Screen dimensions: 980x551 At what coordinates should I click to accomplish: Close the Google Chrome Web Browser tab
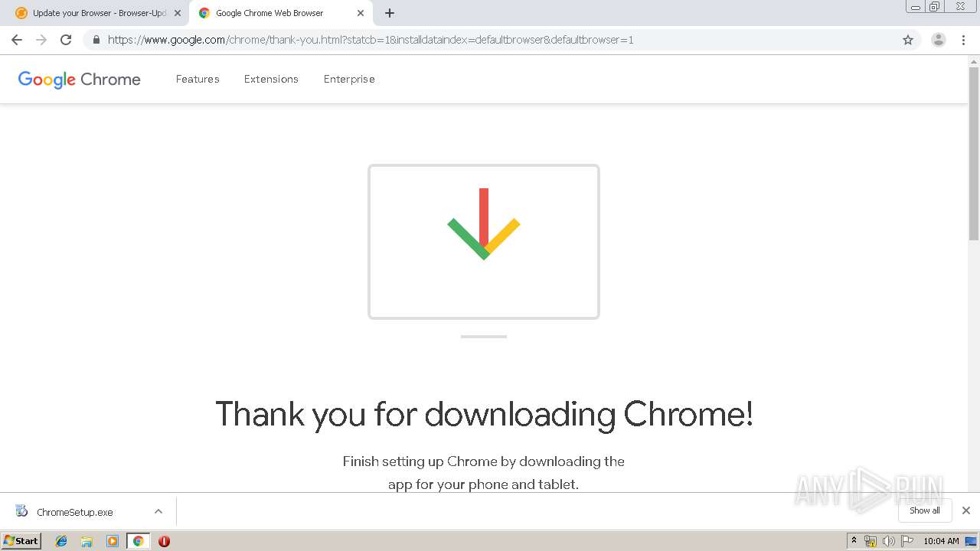coord(361,13)
